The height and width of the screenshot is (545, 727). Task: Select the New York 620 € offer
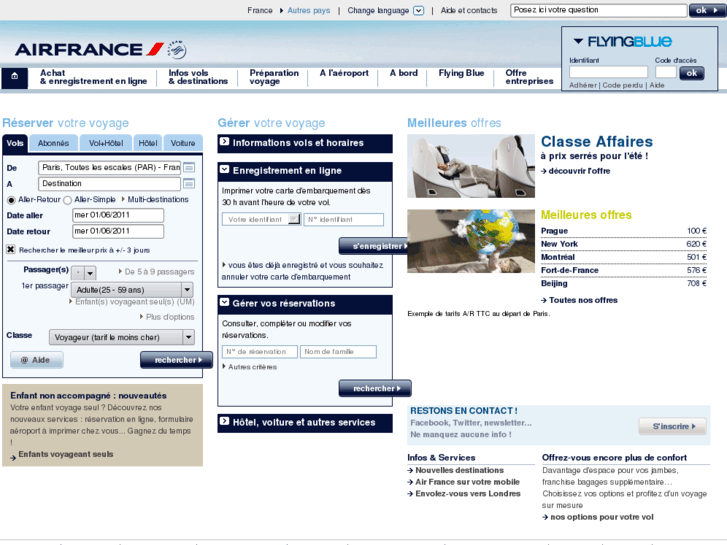624,244
